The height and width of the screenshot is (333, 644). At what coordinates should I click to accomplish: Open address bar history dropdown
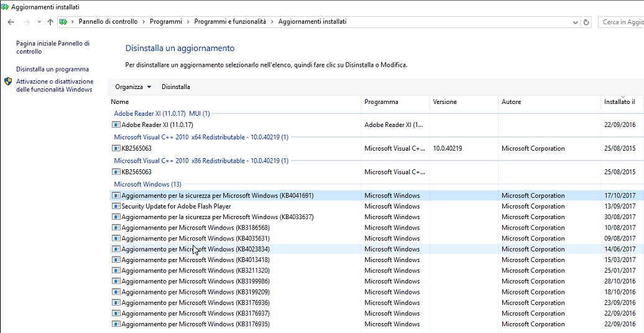(576, 22)
